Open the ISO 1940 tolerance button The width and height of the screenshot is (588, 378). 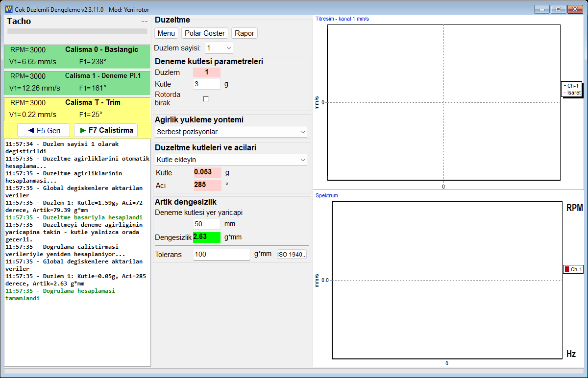[292, 255]
